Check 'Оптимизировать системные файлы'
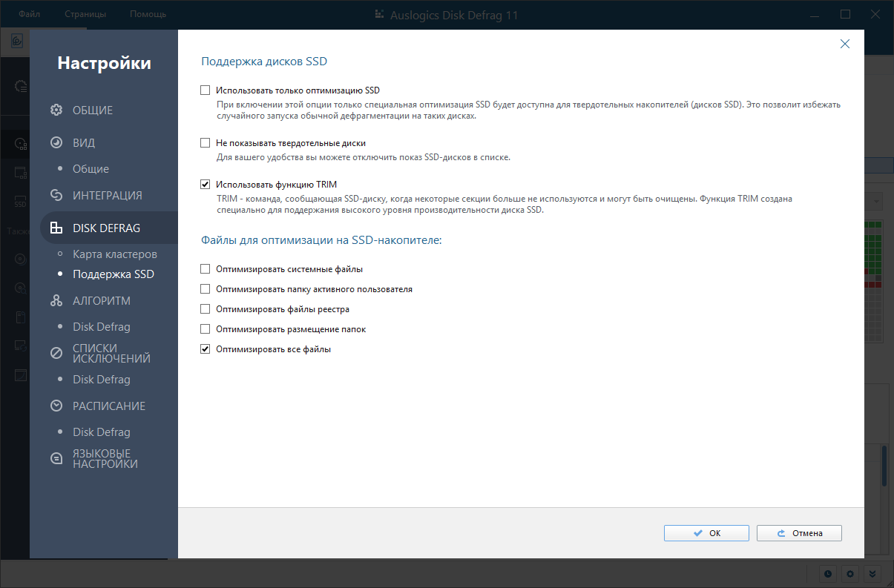This screenshot has height=588, width=894. (206, 270)
